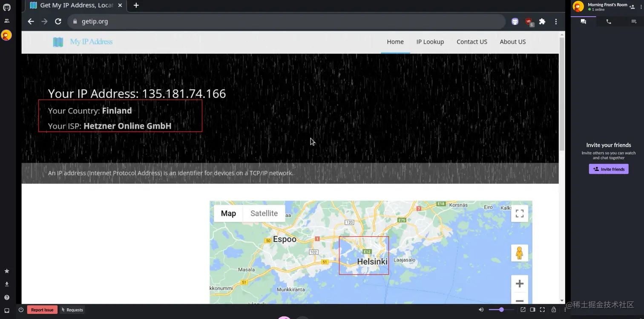Select the Get My IP Address tab

pos(76,6)
